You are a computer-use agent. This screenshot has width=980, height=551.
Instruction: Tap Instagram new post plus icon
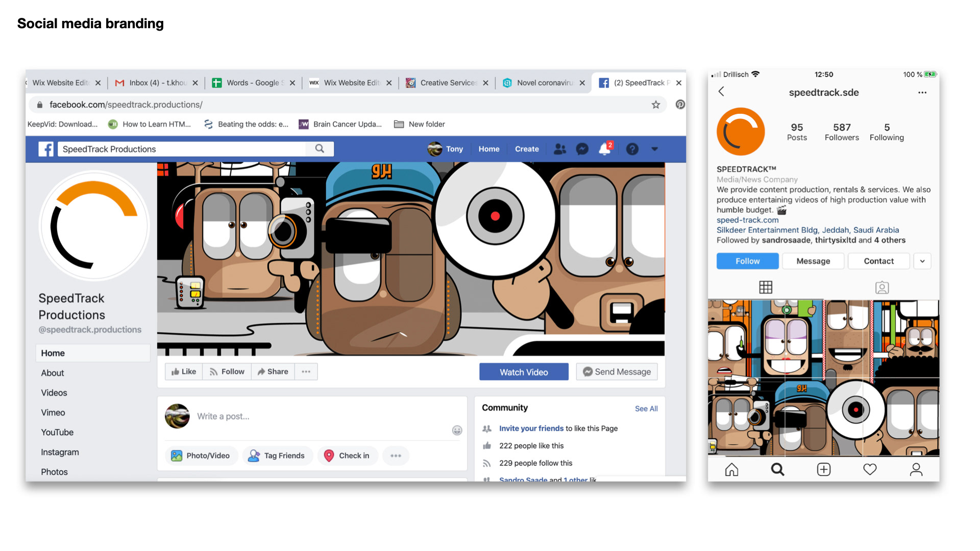[824, 469]
